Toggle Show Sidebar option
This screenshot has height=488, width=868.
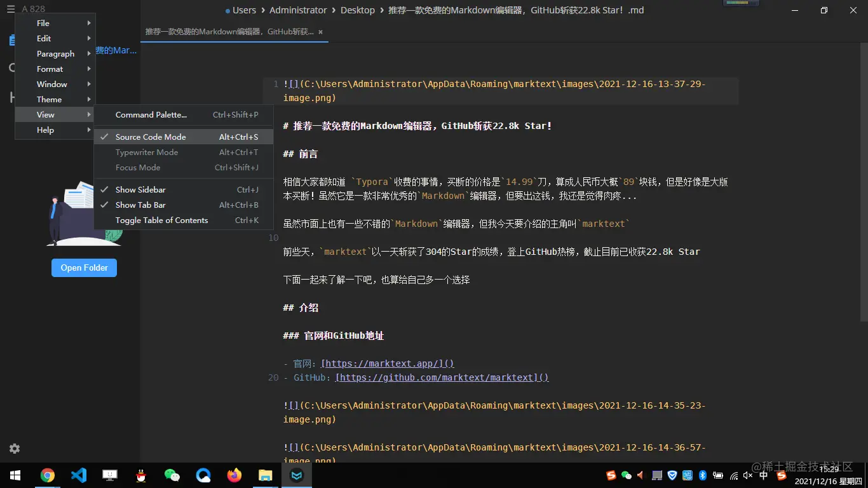pyautogui.click(x=184, y=189)
